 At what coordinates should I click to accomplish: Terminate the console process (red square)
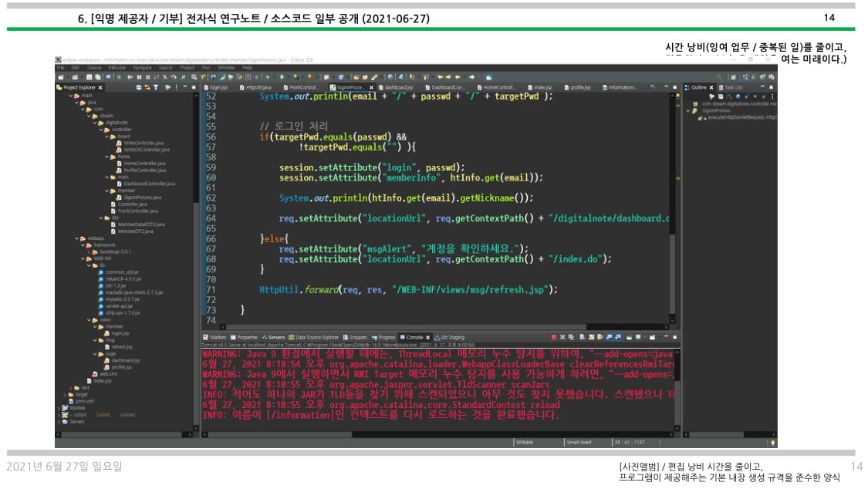[x=553, y=337]
